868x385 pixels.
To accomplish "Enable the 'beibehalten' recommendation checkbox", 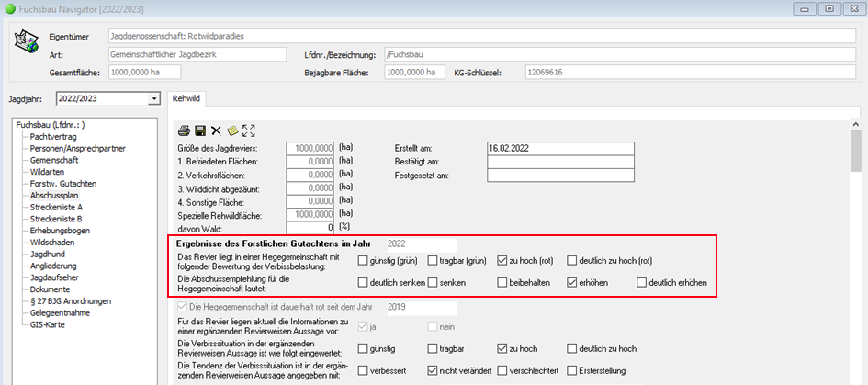I will coord(503,282).
